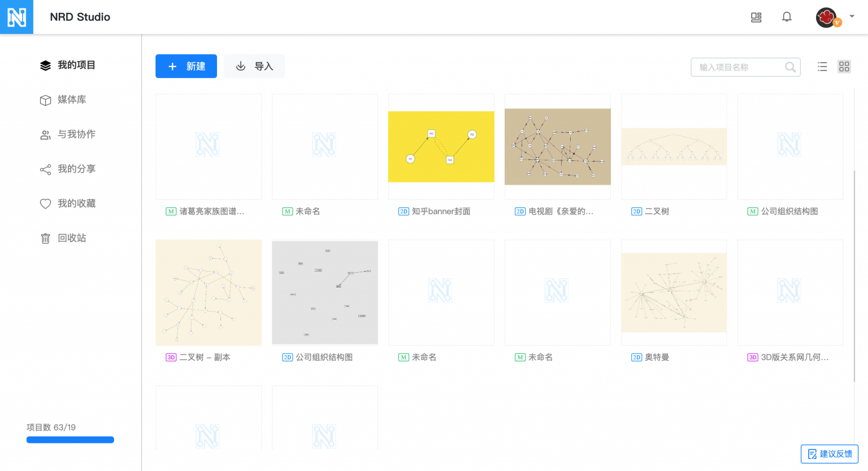The image size is (868, 471).
Task: Create a new project with 新建
Action: click(x=186, y=66)
